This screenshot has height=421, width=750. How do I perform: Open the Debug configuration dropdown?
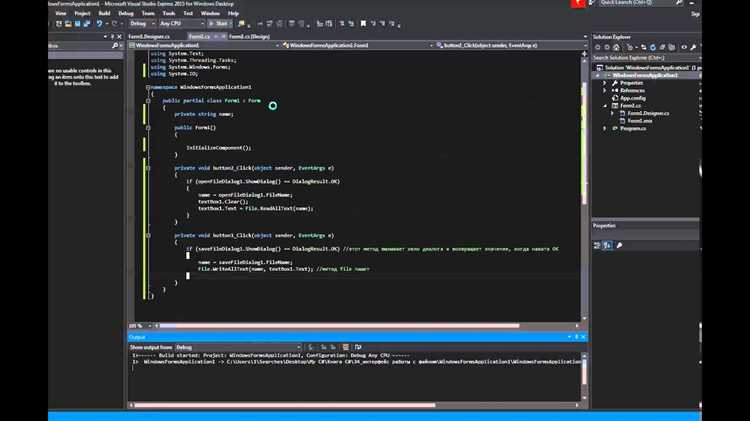coord(143,23)
